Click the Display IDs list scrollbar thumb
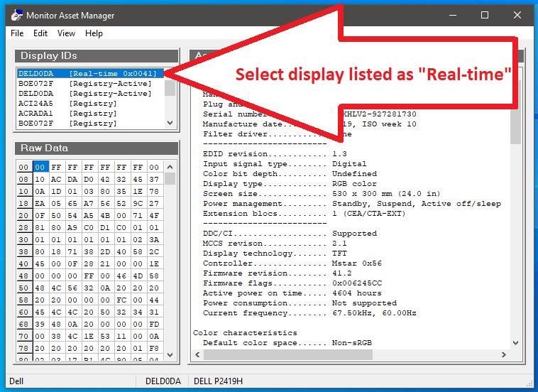The height and width of the screenshot is (392, 538). [170, 87]
